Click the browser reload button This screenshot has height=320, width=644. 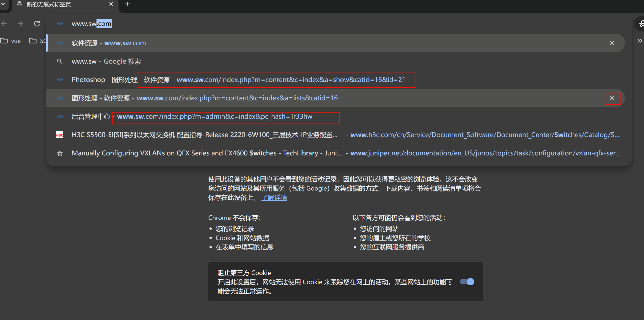point(37,24)
